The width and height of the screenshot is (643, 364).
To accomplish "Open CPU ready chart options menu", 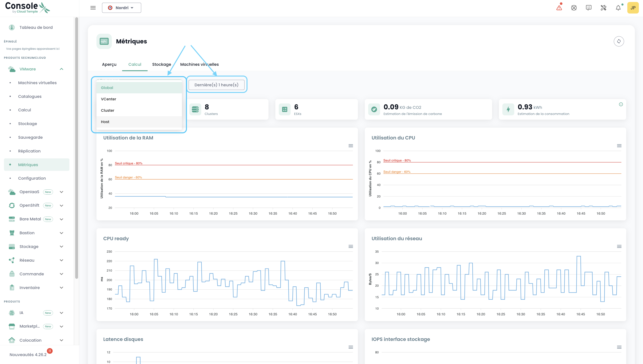I will [351, 247].
